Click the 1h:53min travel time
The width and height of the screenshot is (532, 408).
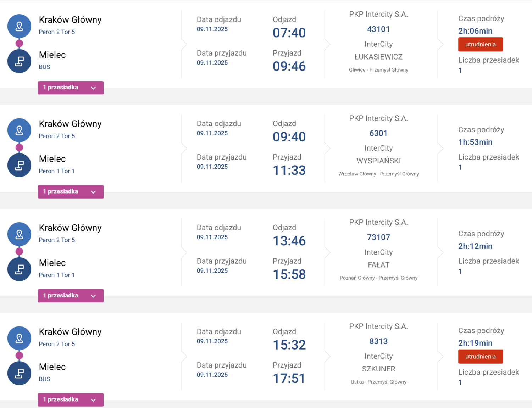click(475, 142)
